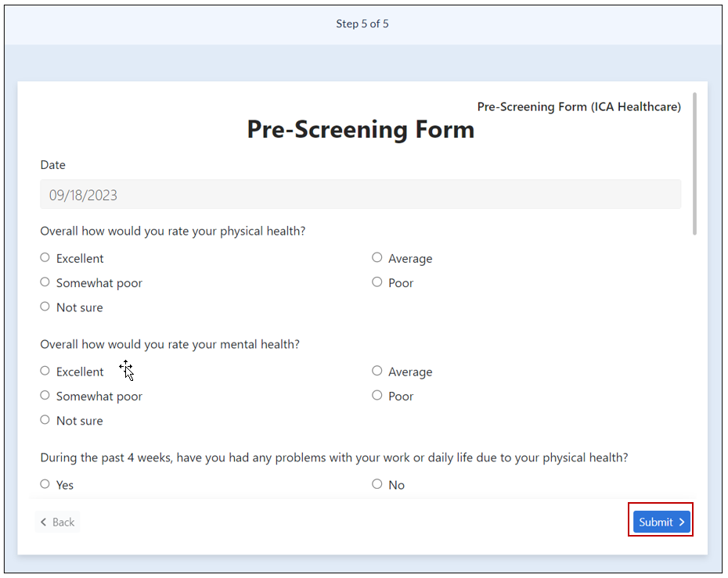
Task: Select Excellent for mental health rating
Action: [45, 371]
